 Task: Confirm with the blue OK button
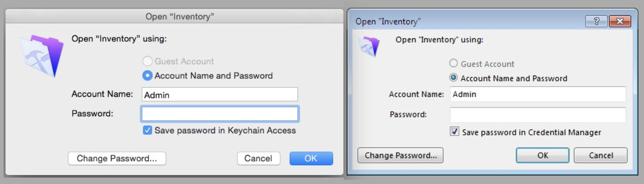point(311,158)
